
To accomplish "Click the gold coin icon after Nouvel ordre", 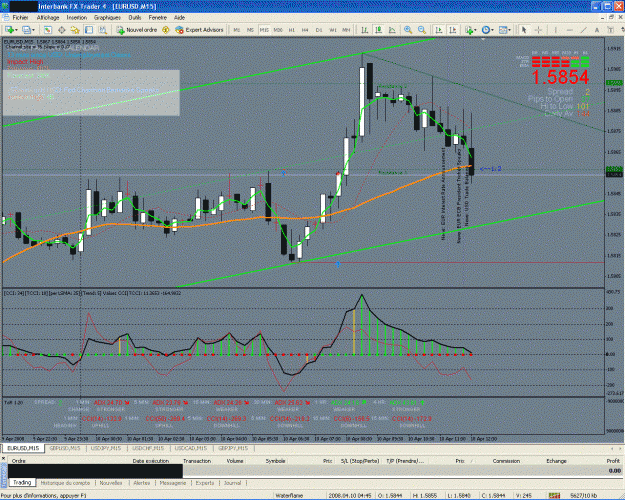I will [165, 30].
